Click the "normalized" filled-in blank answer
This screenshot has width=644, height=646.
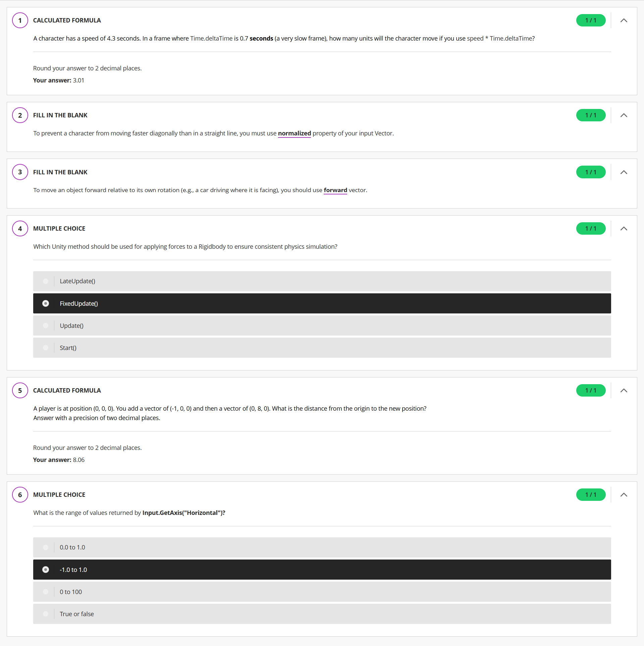coord(294,133)
